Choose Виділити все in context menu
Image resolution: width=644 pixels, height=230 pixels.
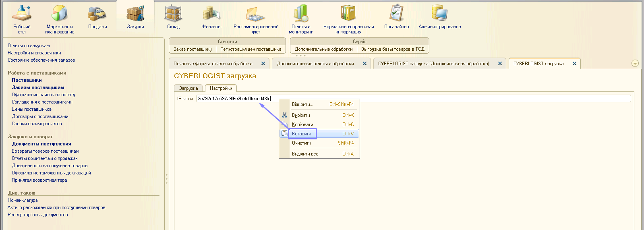click(x=319, y=154)
